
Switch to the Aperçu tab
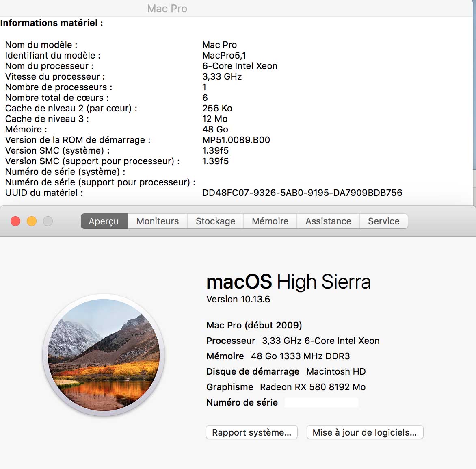click(104, 221)
